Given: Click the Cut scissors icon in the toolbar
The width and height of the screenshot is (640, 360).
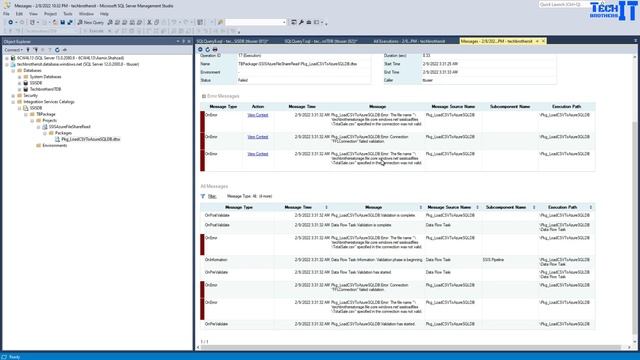Looking at the screenshot, I should [x=149, y=22].
